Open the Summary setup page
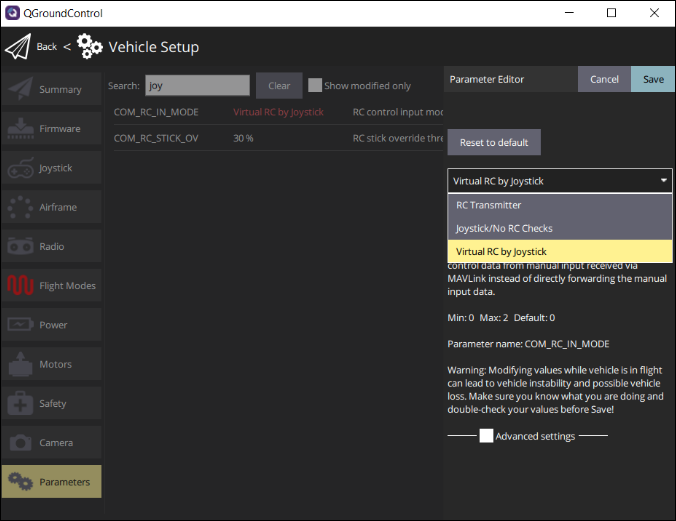This screenshot has width=676, height=521. coord(51,89)
